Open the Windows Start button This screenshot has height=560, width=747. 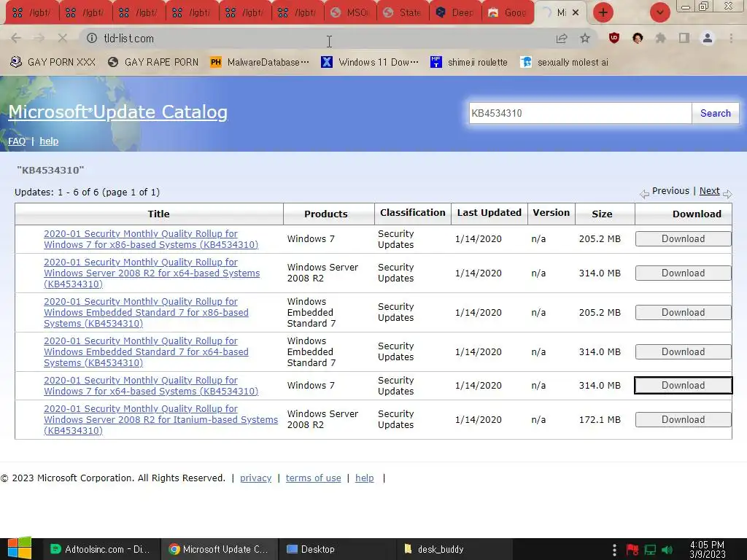(x=20, y=548)
